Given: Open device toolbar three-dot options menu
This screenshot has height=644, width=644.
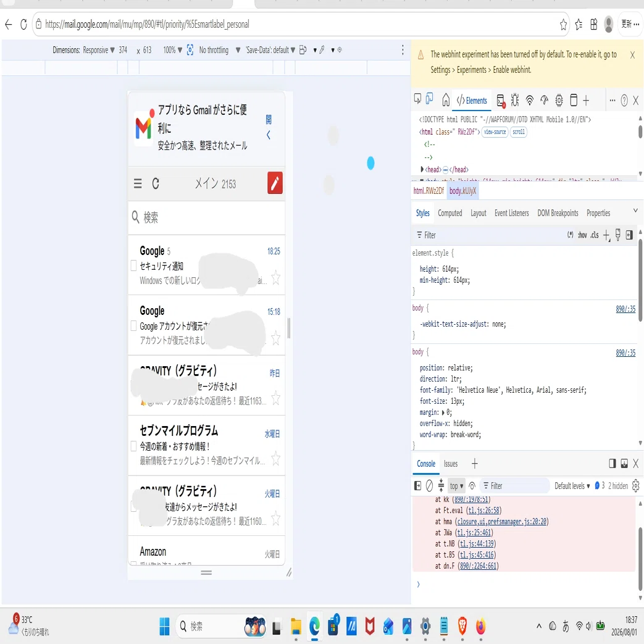Looking at the screenshot, I should [x=403, y=50].
